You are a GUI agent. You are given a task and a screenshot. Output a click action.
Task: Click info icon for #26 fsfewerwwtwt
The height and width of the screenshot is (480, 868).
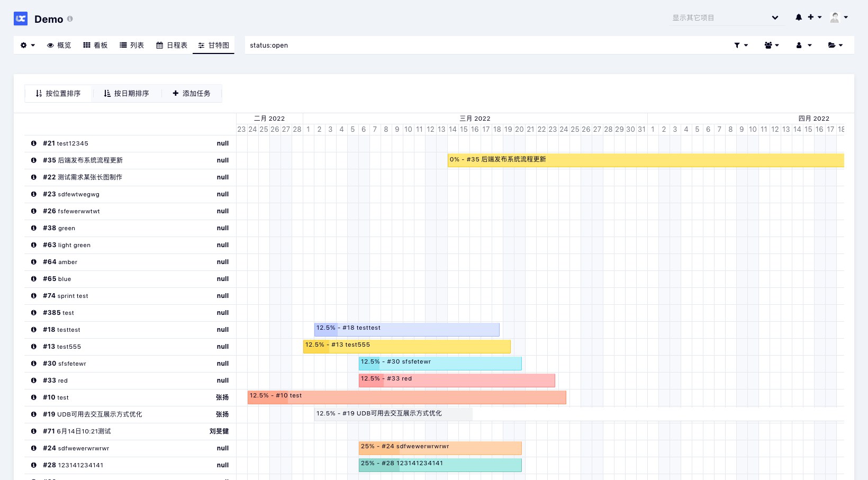point(33,211)
